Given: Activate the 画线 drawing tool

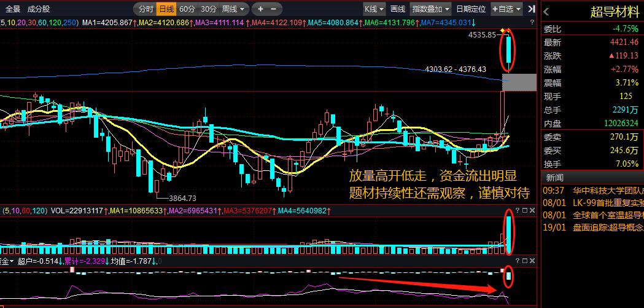Looking at the screenshot, I should pyautogui.click(x=398, y=9).
